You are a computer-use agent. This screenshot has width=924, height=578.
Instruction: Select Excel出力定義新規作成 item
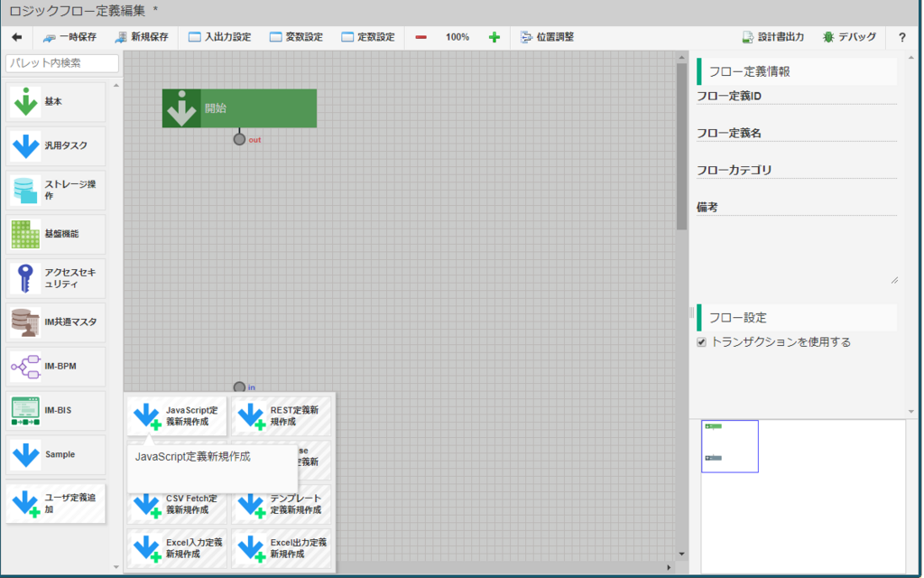coord(282,548)
